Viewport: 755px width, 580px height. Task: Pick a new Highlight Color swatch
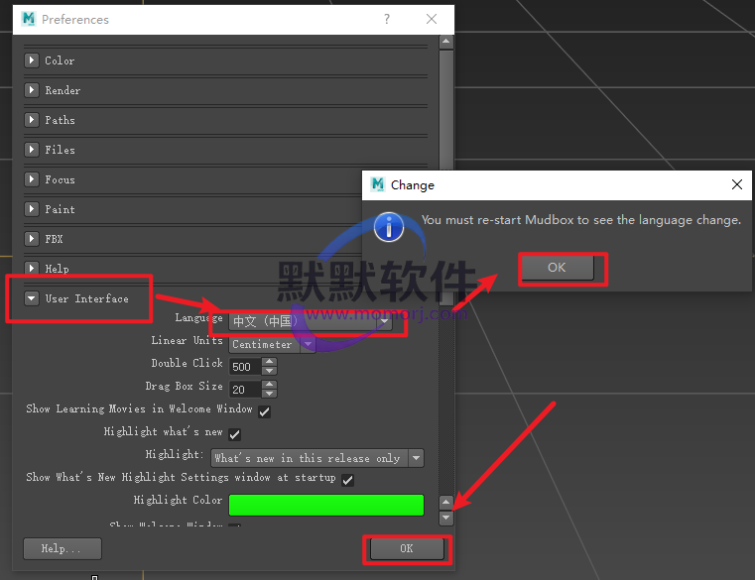[x=326, y=505]
